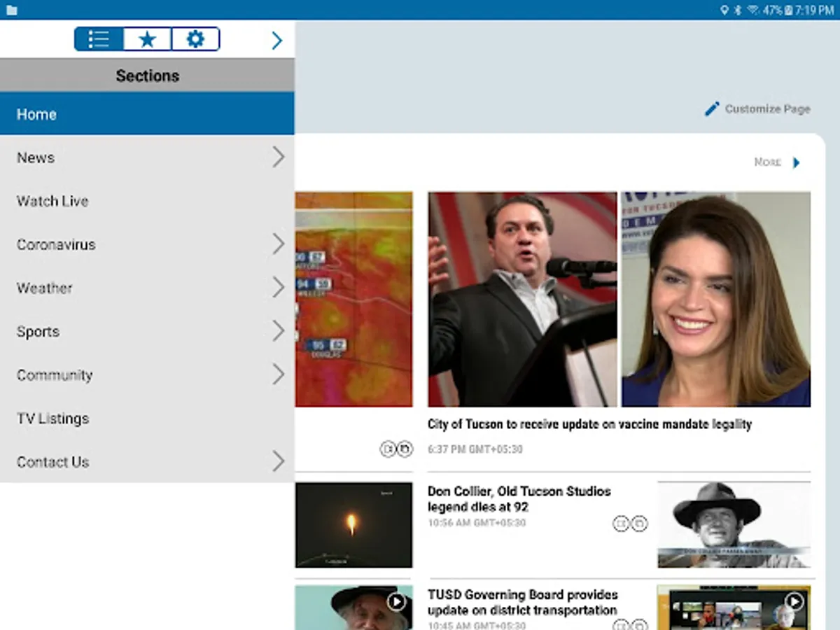Play the video on the TUSD meeting thumbnail
This screenshot has width=840, height=630.
pyautogui.click(x=794, y=601)
